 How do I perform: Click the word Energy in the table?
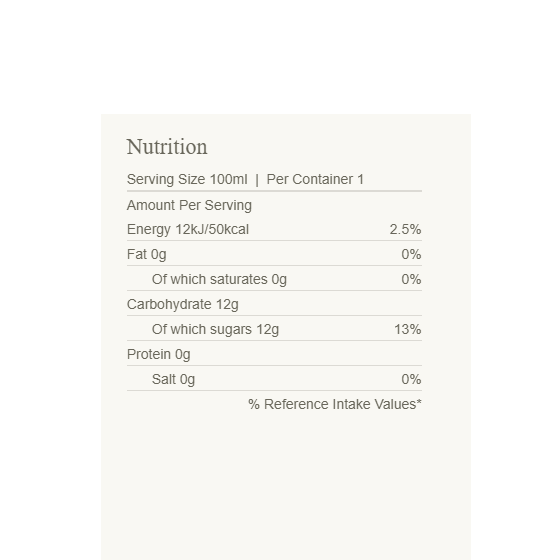pyautogui.click(x=149, y=230)
